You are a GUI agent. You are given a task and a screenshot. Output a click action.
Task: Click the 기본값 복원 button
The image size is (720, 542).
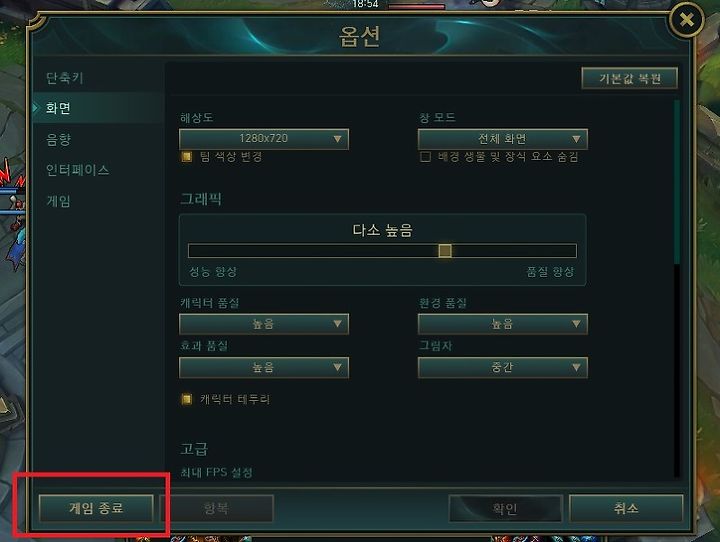click(630, 79)
